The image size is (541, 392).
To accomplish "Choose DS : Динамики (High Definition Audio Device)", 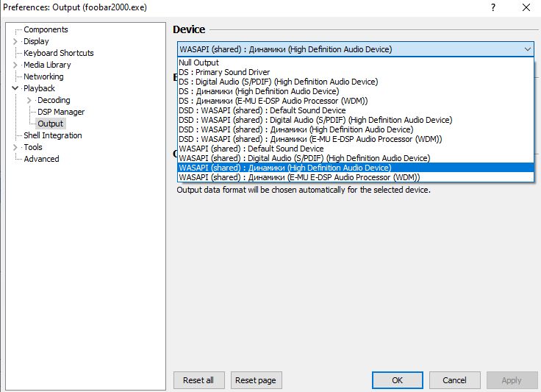I will coord(356,91).
